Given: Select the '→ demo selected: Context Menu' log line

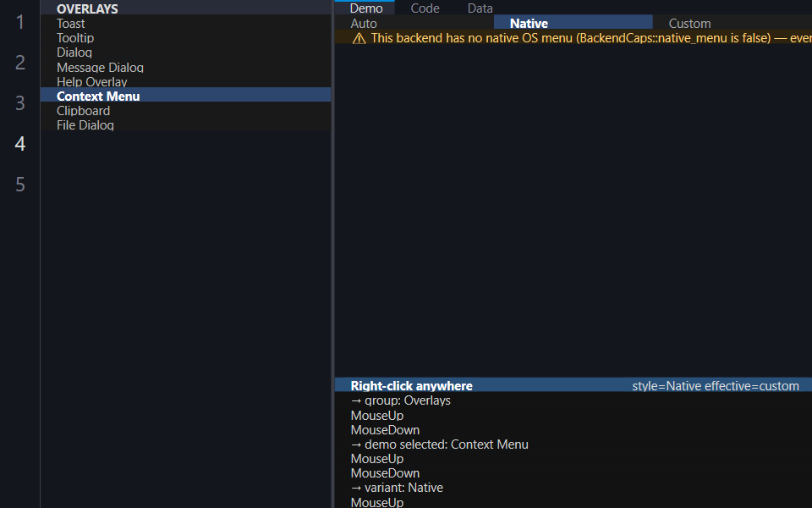Looking at the screenshot, I should tap(573, 444).
